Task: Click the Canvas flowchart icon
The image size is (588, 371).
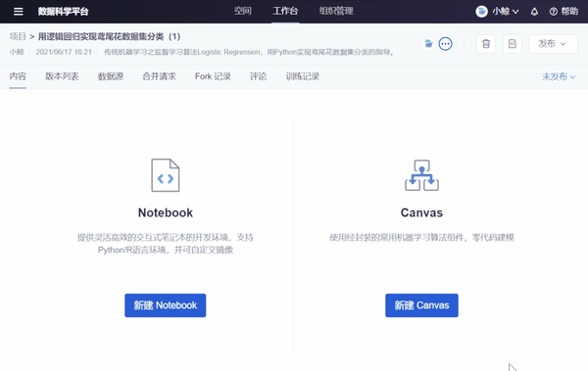Action: pos(421,175)
